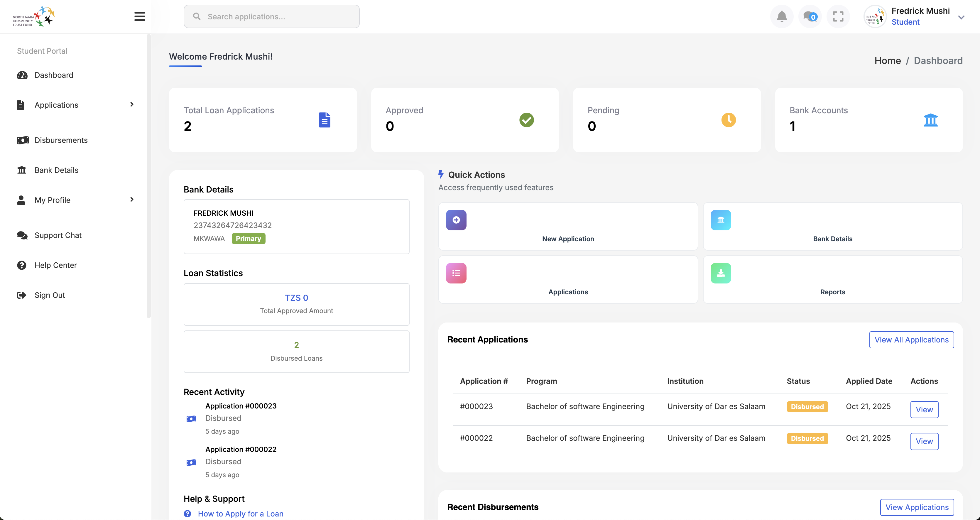Image resolution: width=980 pixels, height=520 pixels.
Task: Click the purple New Application plus icon
Action: pos(456,220)
